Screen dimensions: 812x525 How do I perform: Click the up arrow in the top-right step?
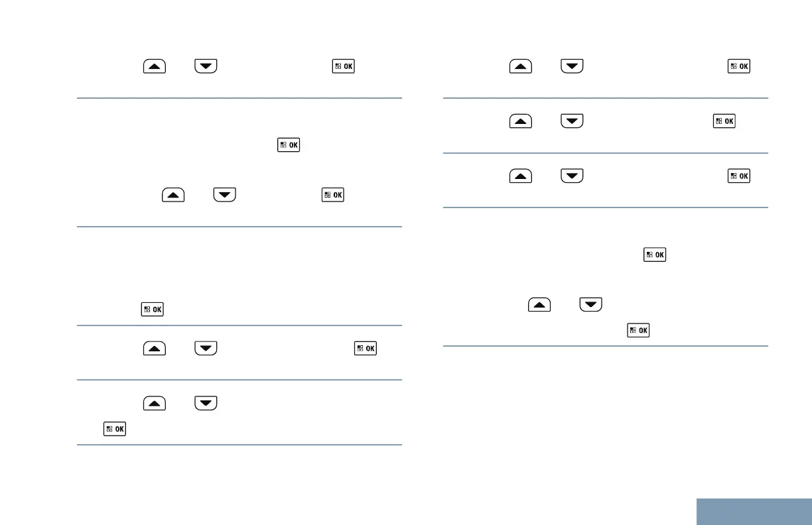521,67
